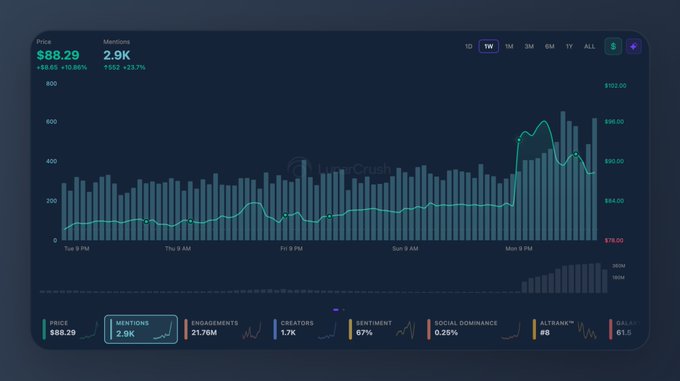The width and height of the screenshot is (680, 381).
Task: Click the Fri 9 PM axis label
Action: 291,249
